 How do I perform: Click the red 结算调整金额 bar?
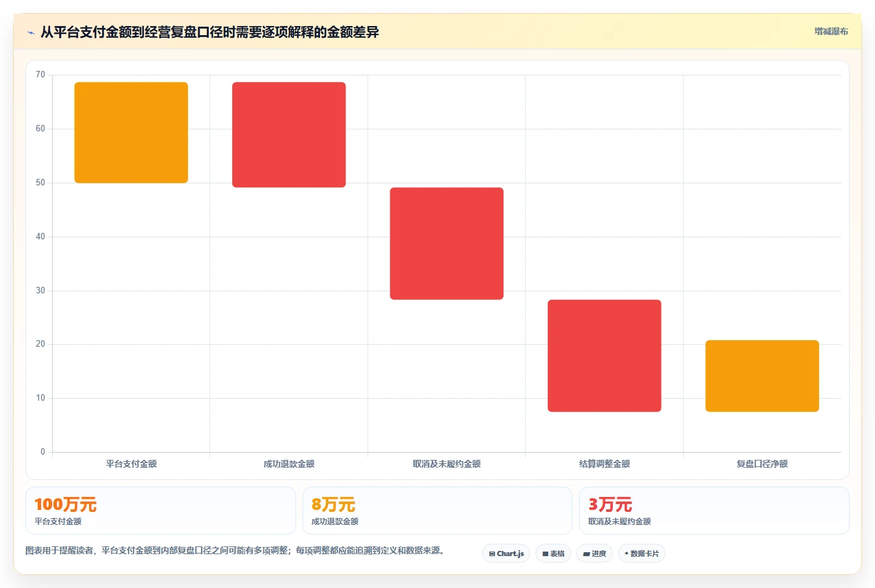(x=604, y=356)
